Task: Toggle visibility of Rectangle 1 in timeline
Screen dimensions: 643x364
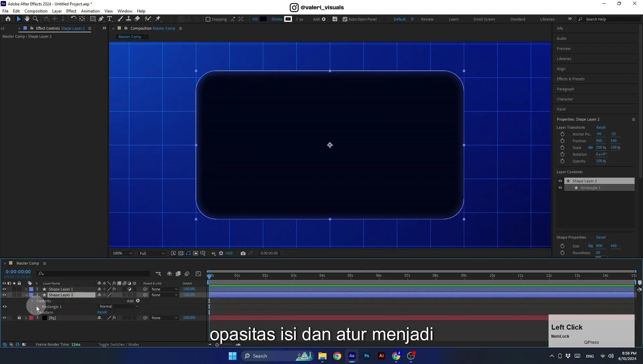Action: click(x=5, y=306)
